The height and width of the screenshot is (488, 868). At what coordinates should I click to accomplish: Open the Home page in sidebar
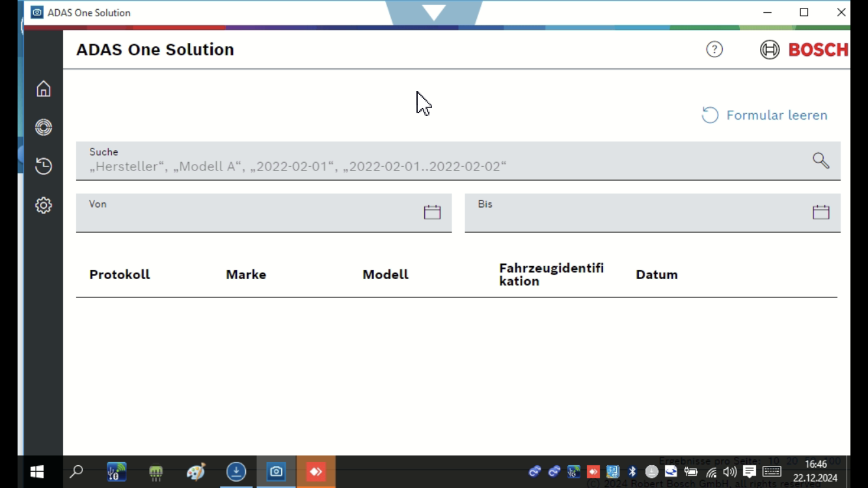(44, 88)
